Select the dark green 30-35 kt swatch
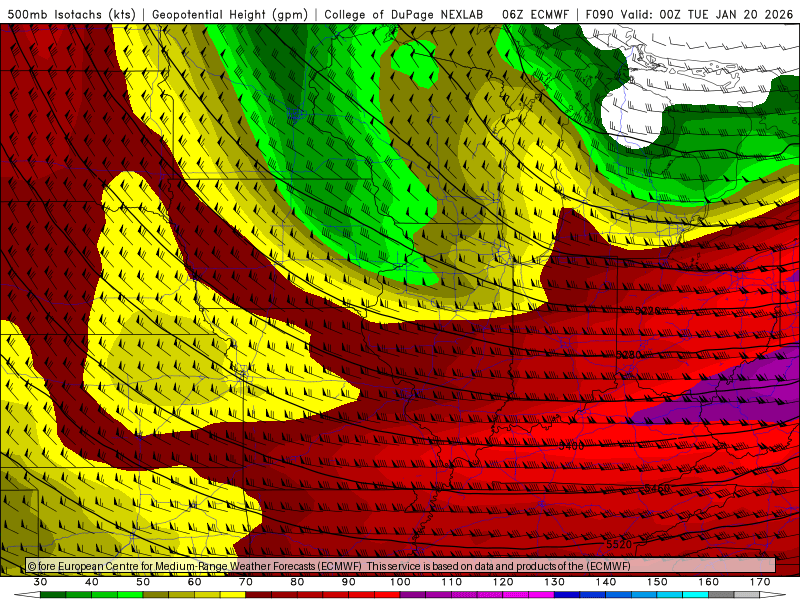This screenshot has width=800, height=600. 53,595
